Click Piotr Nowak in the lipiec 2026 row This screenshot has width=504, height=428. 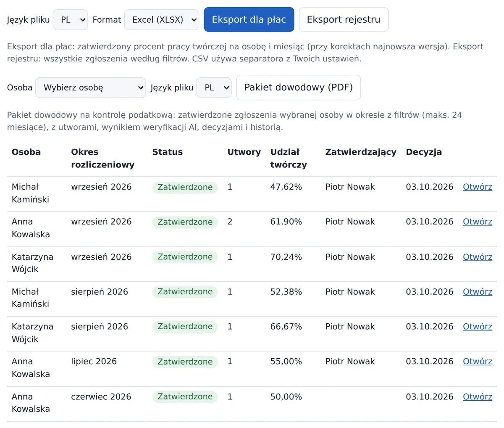350,362
